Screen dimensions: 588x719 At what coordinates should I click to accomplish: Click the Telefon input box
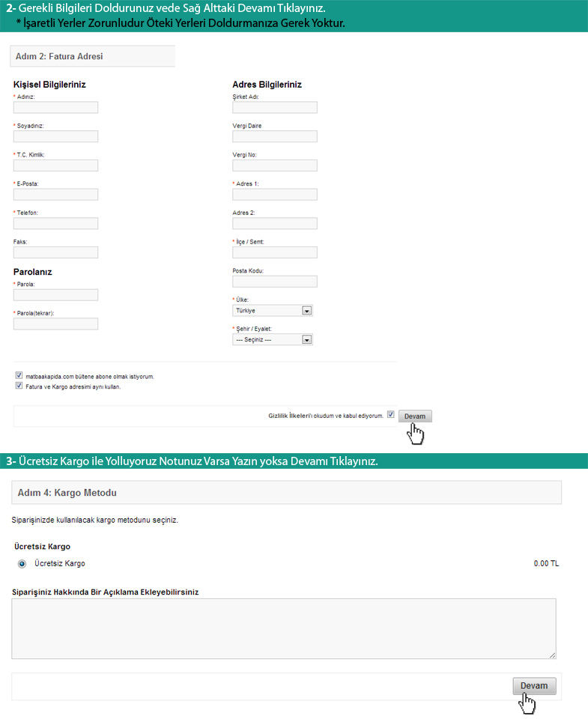point(56,223)
